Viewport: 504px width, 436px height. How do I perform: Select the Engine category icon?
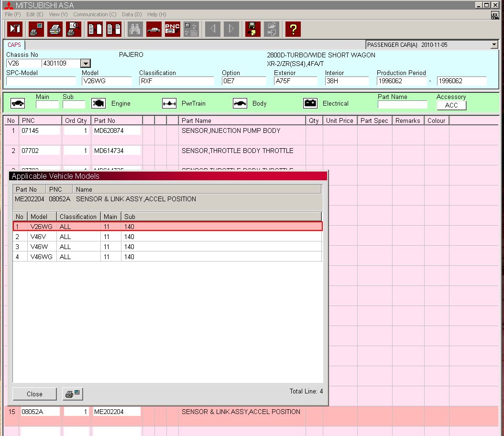click(99, 103)
